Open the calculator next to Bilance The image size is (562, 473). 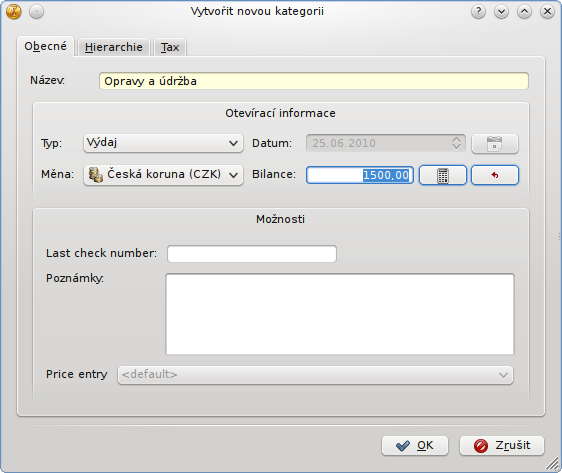443,175
